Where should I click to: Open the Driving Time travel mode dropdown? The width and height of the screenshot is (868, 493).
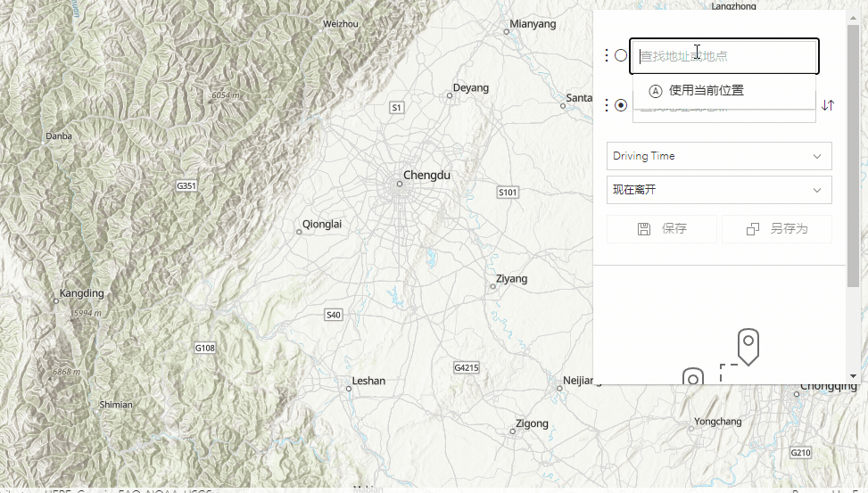point(719,156)
